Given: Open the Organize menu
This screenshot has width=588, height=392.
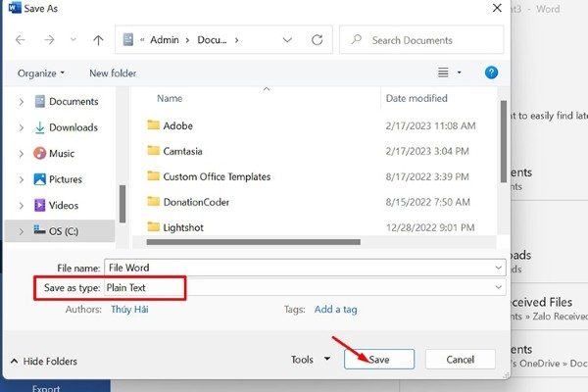Looking at the screenshot, I should (41, 73).
